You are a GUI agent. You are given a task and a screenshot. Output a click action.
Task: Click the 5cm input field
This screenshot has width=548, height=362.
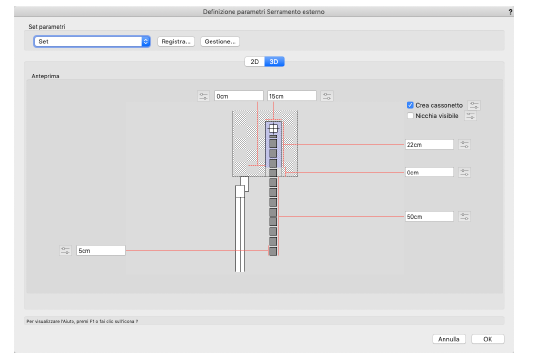pos(101,251)
